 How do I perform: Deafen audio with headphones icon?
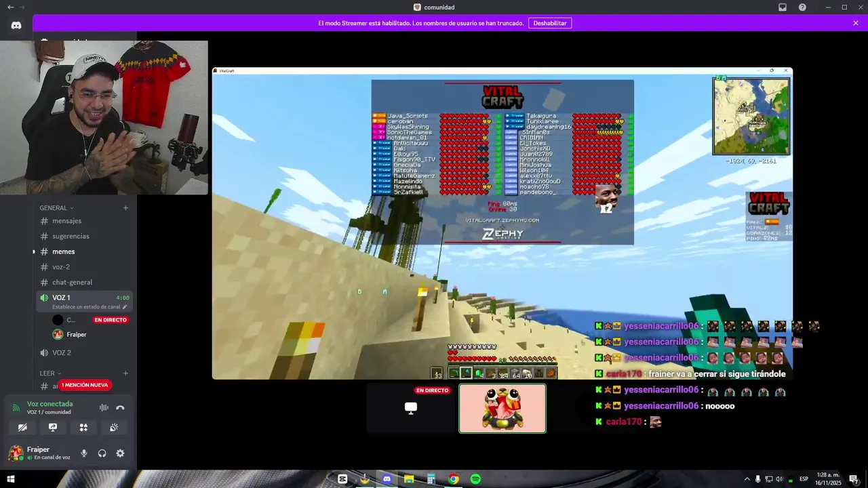[x=102, y=453]
